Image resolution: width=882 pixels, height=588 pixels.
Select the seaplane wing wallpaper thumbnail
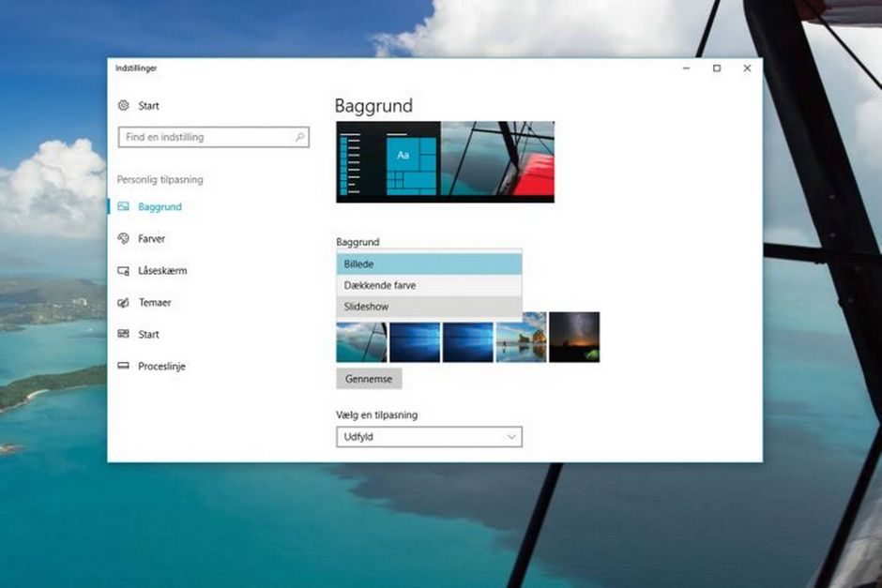point(361,341)
